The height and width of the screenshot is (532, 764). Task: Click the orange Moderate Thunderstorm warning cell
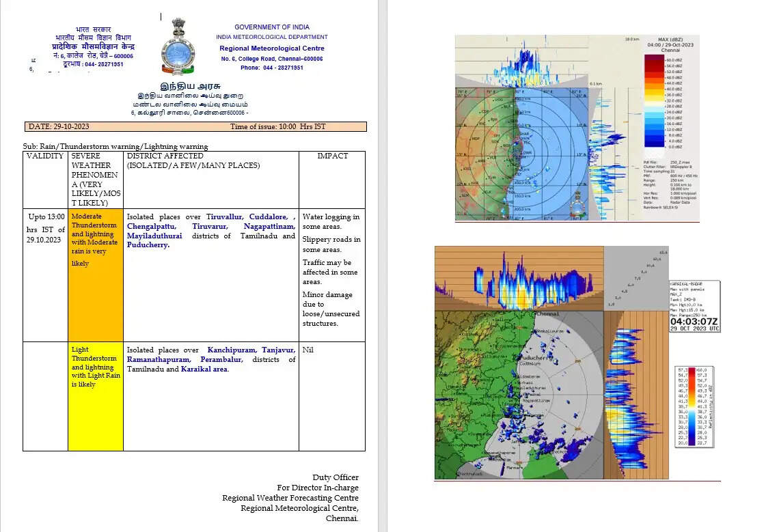pos(96,275)
